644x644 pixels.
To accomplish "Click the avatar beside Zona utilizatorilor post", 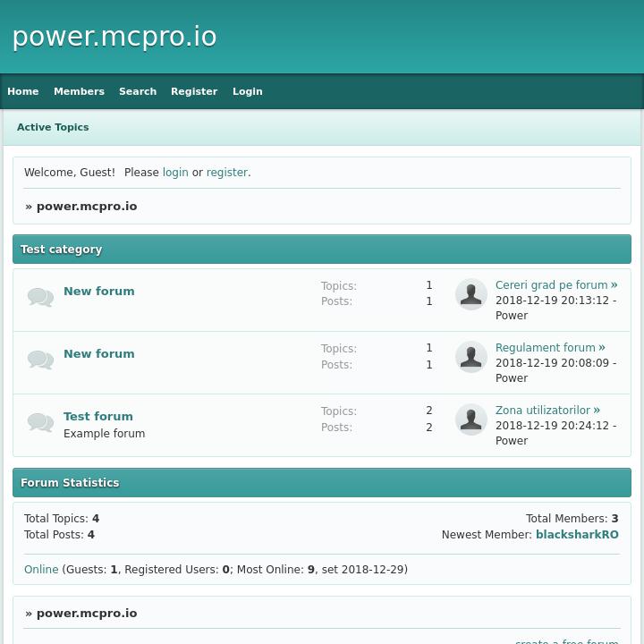I will coord(470,419).
